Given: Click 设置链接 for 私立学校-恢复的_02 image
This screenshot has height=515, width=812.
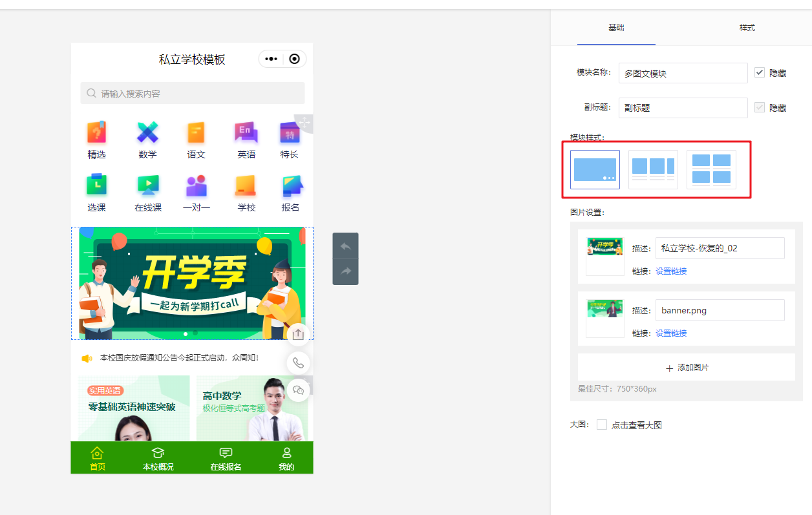Looking at the screenshot, I should pyautogui.click(x=671, y=271).
